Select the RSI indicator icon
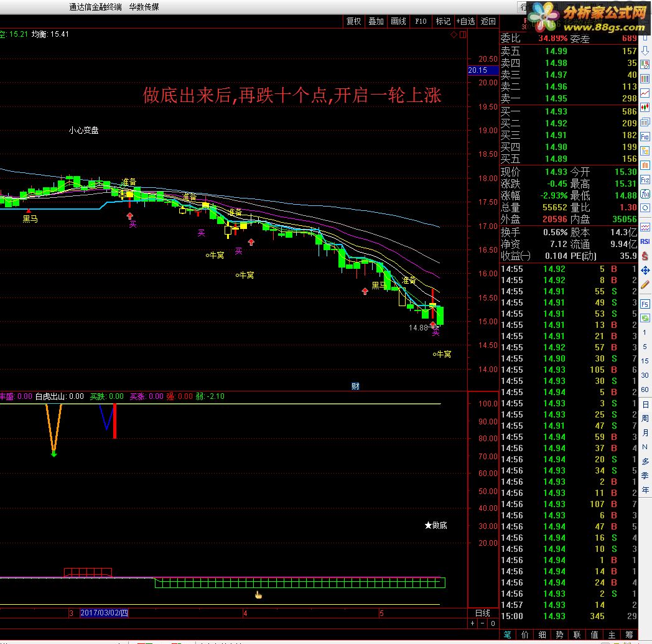This screenshot has width=652, height=644. (x=645, y=241)
